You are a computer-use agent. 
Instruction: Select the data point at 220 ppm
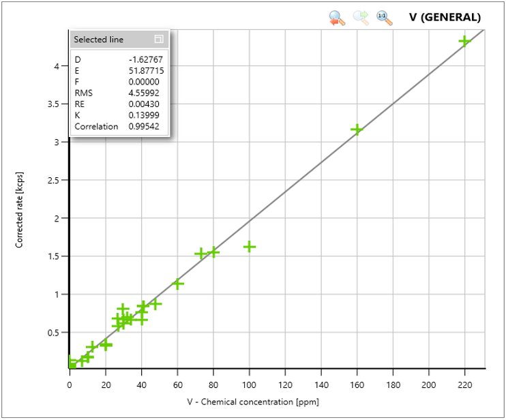coord(465,41)
